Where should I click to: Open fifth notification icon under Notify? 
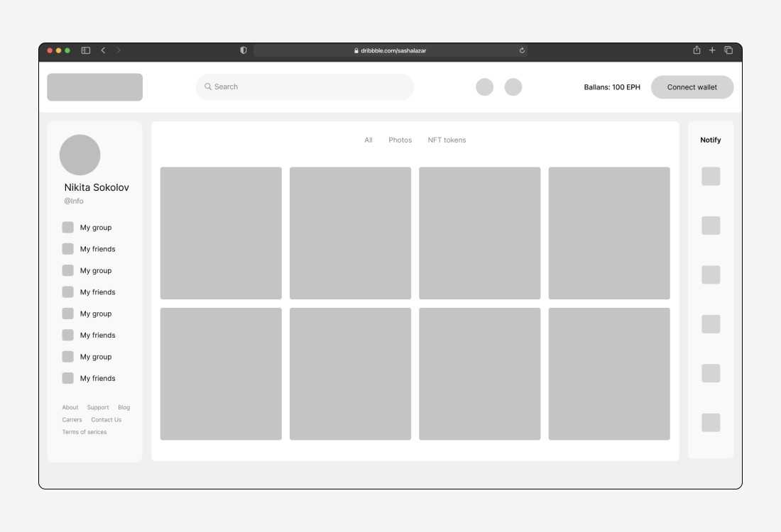pos(711,373)
